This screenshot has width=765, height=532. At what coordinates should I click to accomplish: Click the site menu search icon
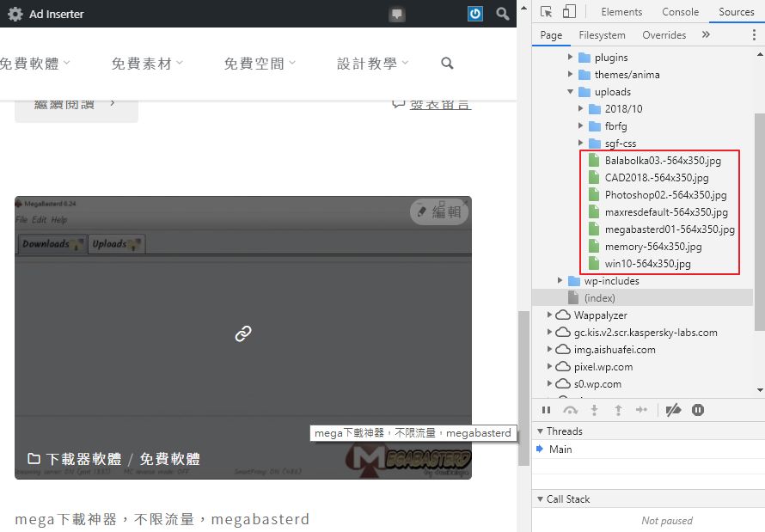[x=447, y=64]
